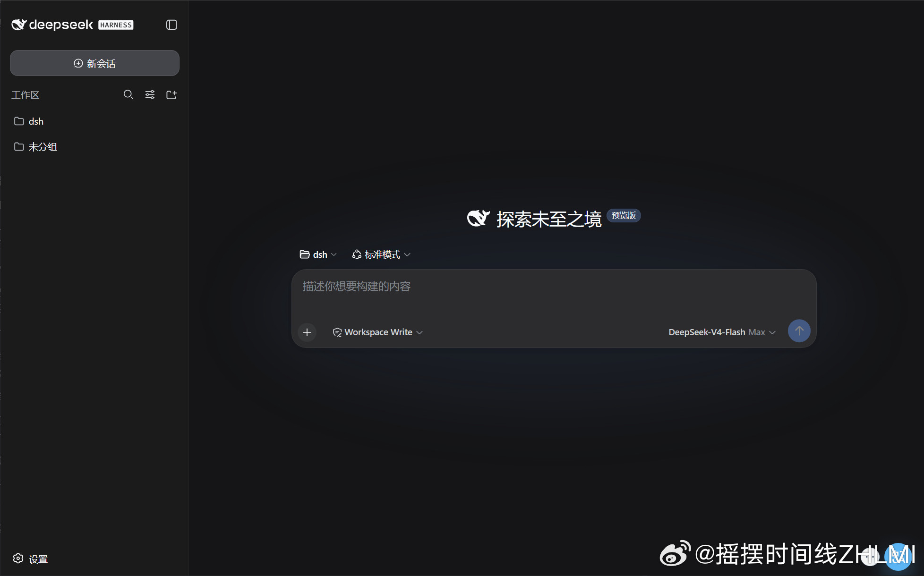Open the DeepSeek-V4-Flash Max model selector
Image resolution: width=924 pixels, height=576 pixels.
pyautogui.click(x=722, y=332)
